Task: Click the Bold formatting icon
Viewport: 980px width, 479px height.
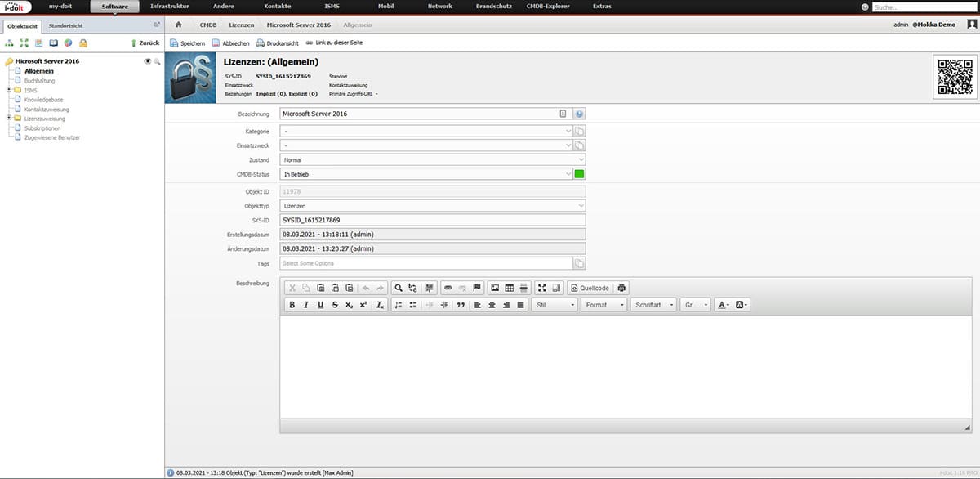Action: coord(292,305)
